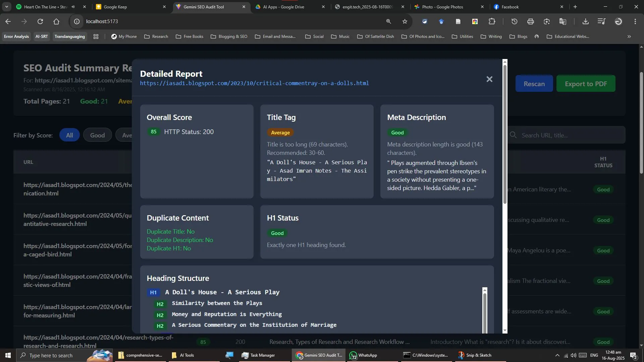Click the home icon in toolbar
Viewport: 644px width, 362px height.
click(56, 21)
